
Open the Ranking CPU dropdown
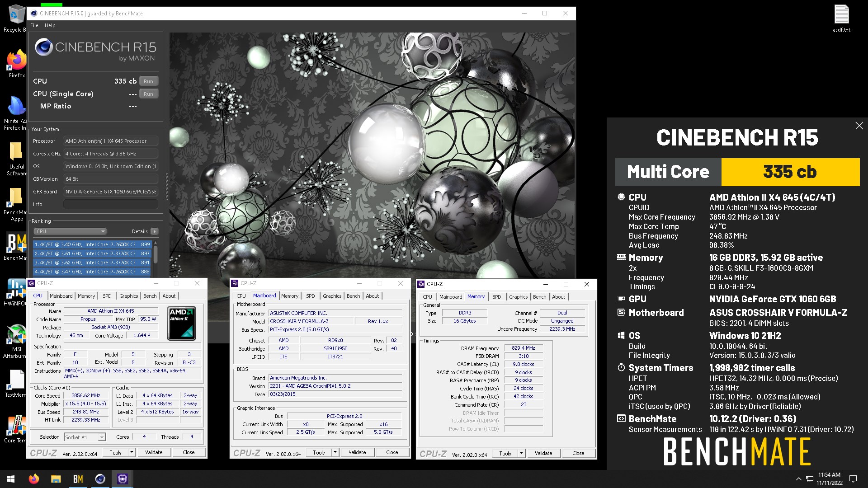click(70, 231)
